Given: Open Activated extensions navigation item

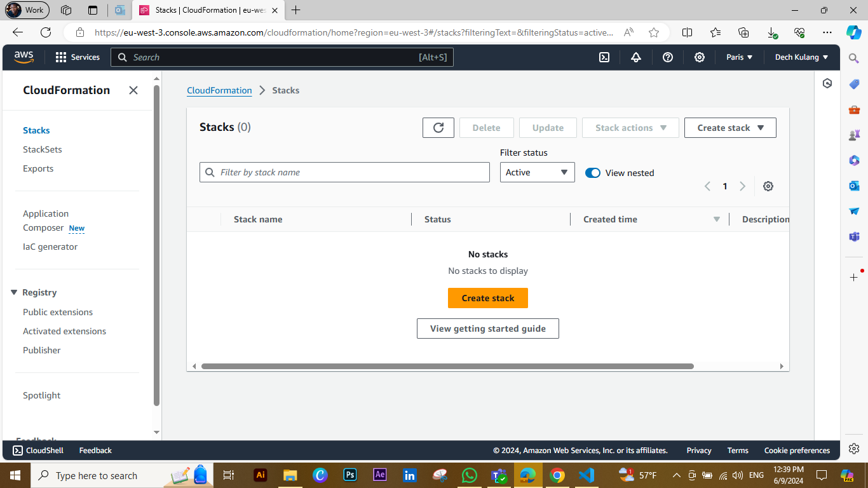Looking at the screenshot, I should pyautogui.click(x=65, y=331).
